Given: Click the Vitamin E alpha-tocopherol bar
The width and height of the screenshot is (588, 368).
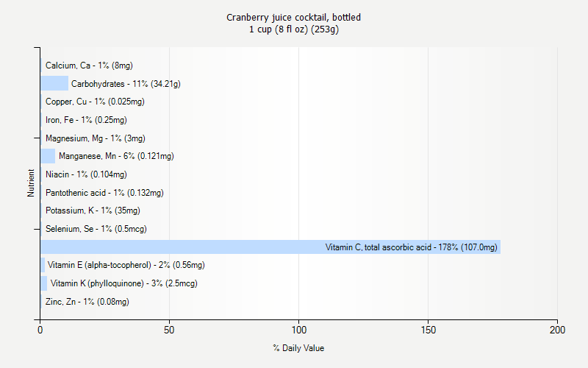Looking at the screenshot, I should point(43,265).
